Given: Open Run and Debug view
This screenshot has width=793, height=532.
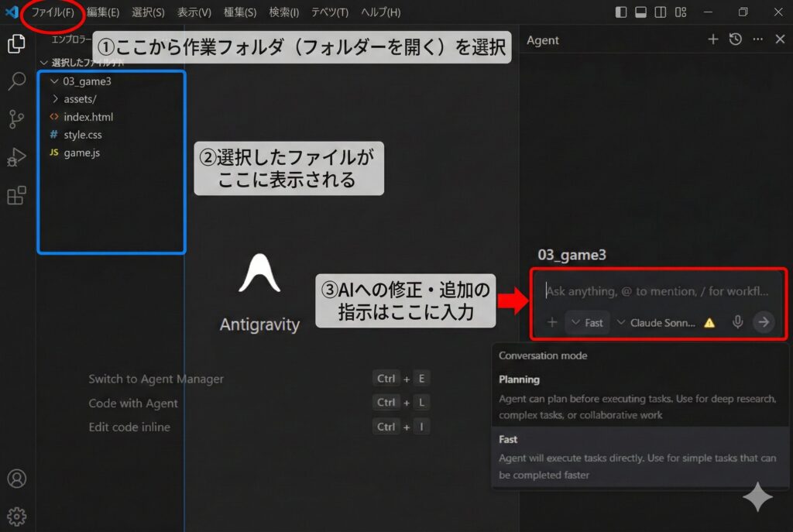Looking at the screenshot, I should coord(16,157).
